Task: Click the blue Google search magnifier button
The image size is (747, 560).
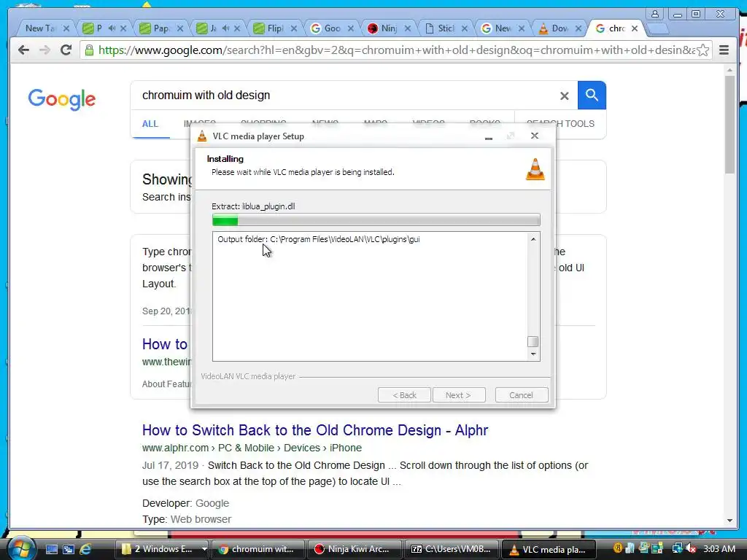Action: (592, 96)
